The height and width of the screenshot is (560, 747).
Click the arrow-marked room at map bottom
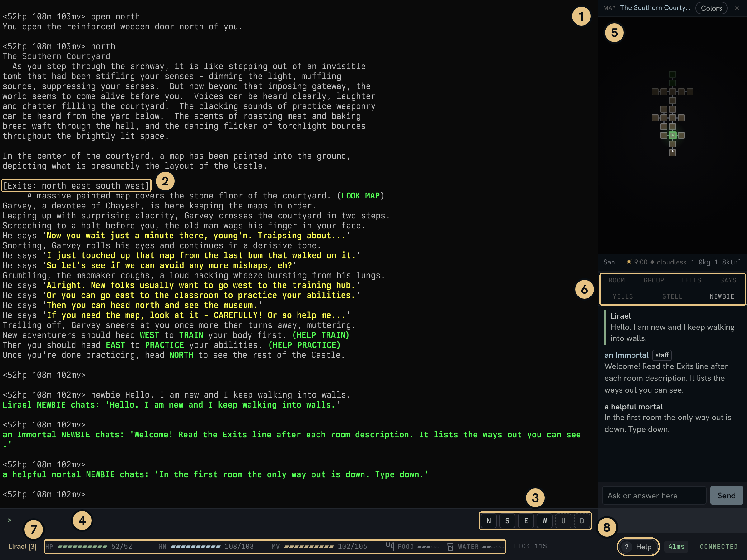[x=672, y=152]
